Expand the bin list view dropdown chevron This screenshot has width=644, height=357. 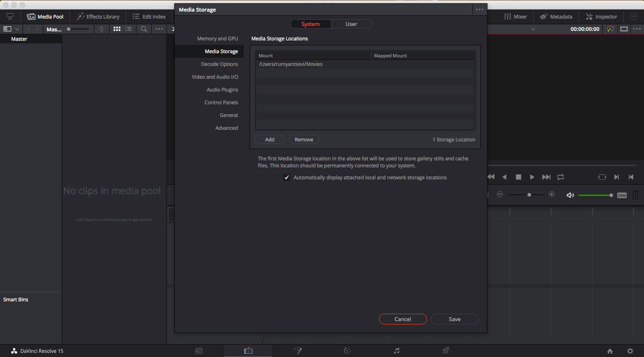point(17,29)
